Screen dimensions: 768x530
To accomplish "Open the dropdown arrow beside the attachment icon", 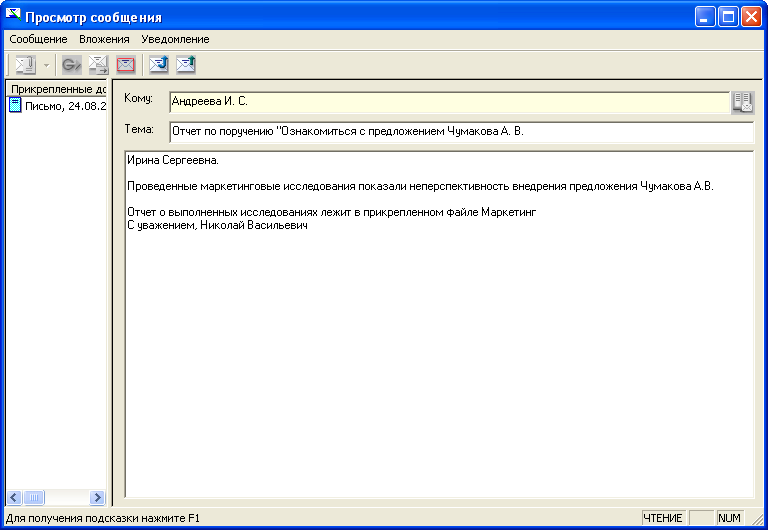I will (x=47, y=65).
